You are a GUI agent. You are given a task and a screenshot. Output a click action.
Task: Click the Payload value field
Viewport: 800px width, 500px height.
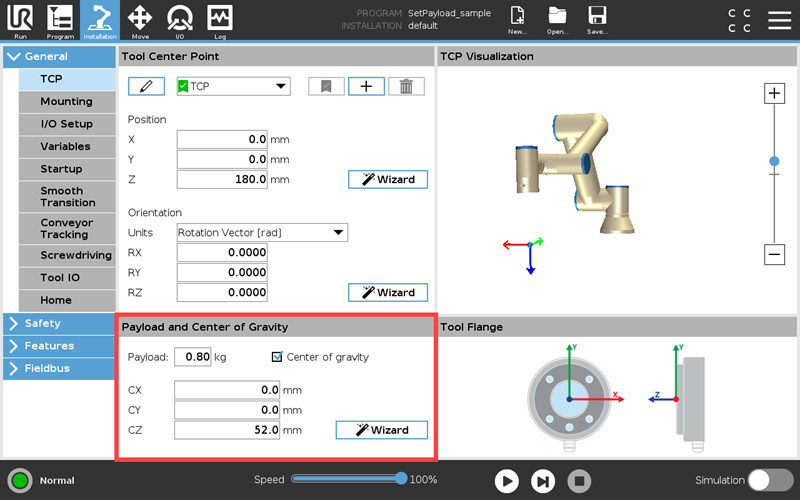pyautogui.click(x=192, y=357)
